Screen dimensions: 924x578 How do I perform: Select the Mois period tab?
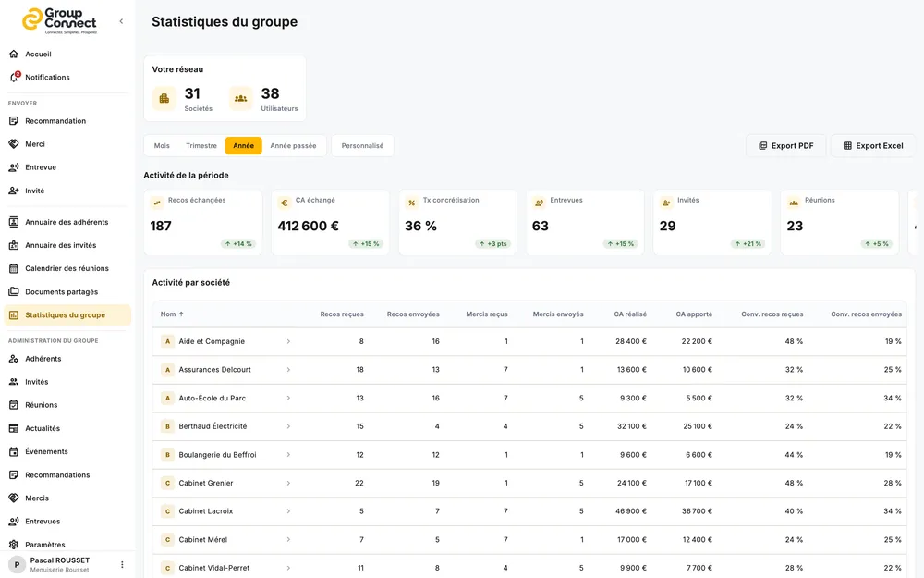tap(162, 146)
